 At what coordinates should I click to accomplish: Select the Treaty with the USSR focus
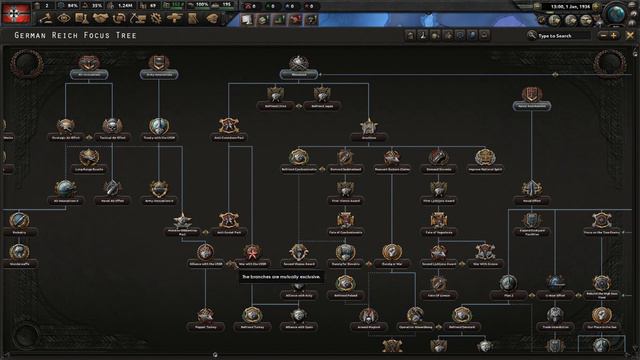159,131
